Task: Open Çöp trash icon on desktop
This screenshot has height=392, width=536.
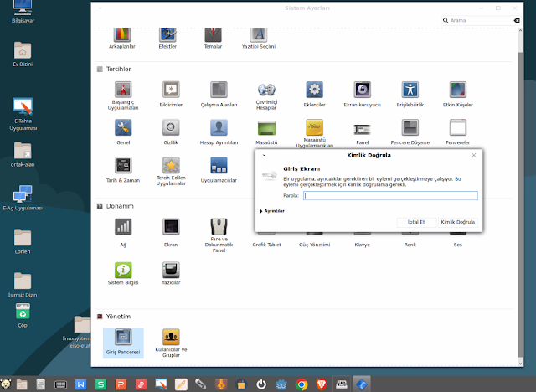Action: coord(23,315)
